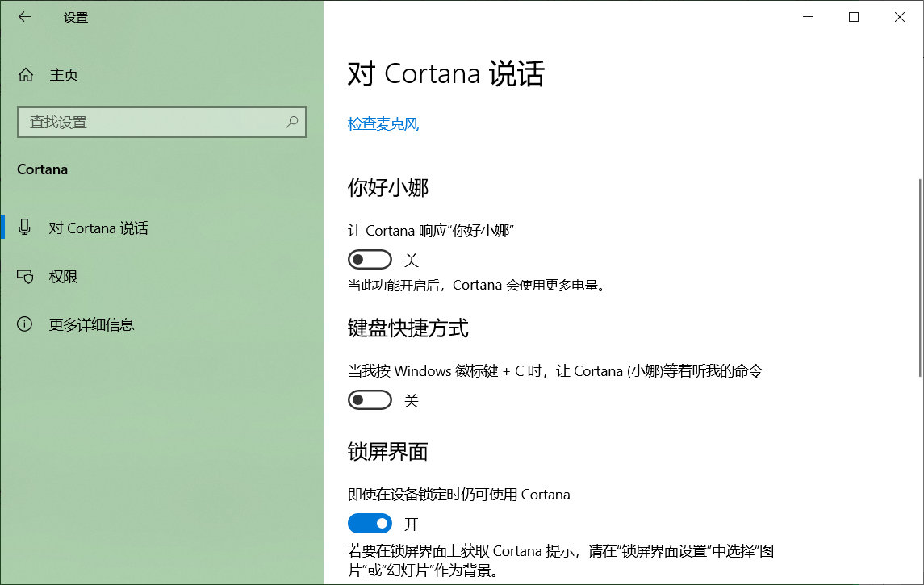The height and width of the screenshot is (585, 924).
Task: Disable Cortana on the lock screen toggle
Action: point(370,523)
